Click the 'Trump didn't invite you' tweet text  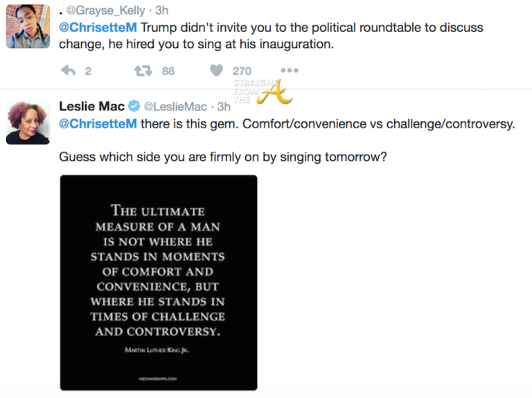click(x=305, y=28)
